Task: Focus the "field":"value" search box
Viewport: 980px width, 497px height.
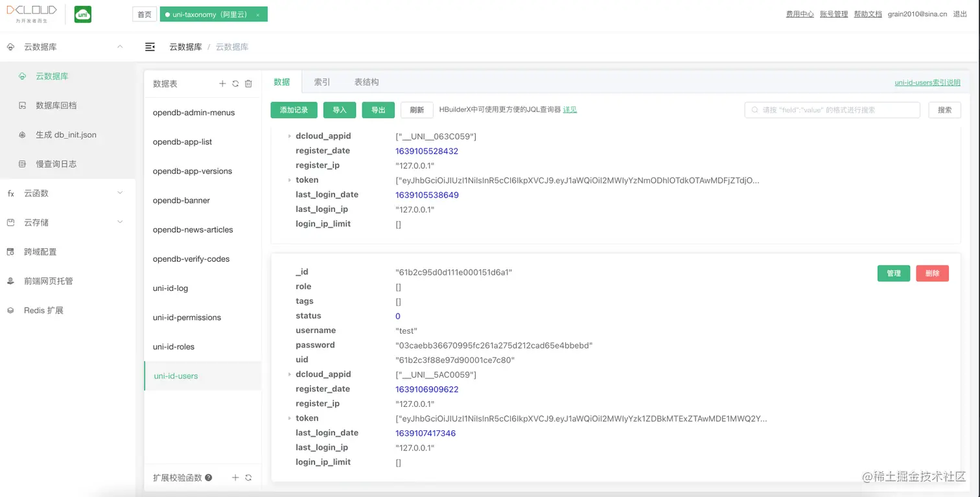Action: pyautogui.click(x=832, y=110)
